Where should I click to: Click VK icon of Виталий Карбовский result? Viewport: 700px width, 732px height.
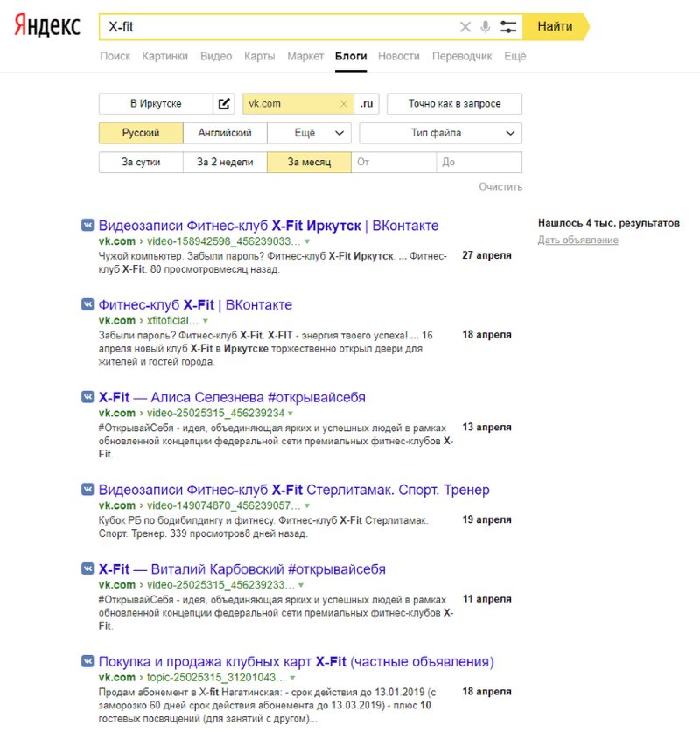pyautogui.click(x=87, y=568)
